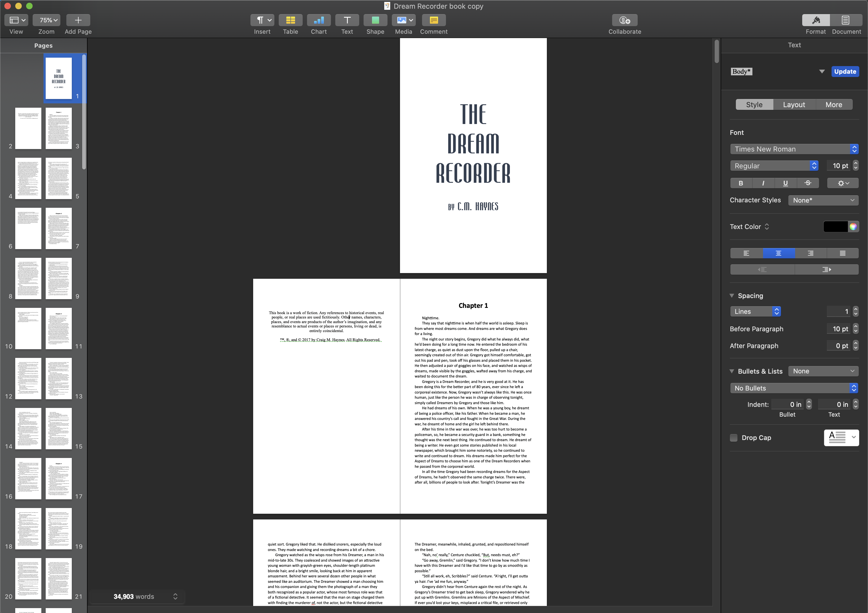Insert a Text box from toolbar
Viewport: 868px width, 613px height.
click(x=347, y=20)
